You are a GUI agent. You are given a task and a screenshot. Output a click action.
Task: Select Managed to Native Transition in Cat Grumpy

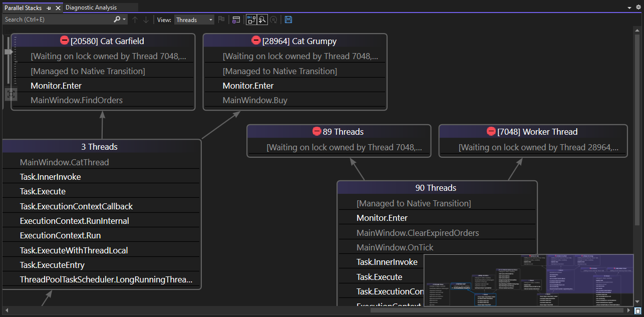point(294,71)
